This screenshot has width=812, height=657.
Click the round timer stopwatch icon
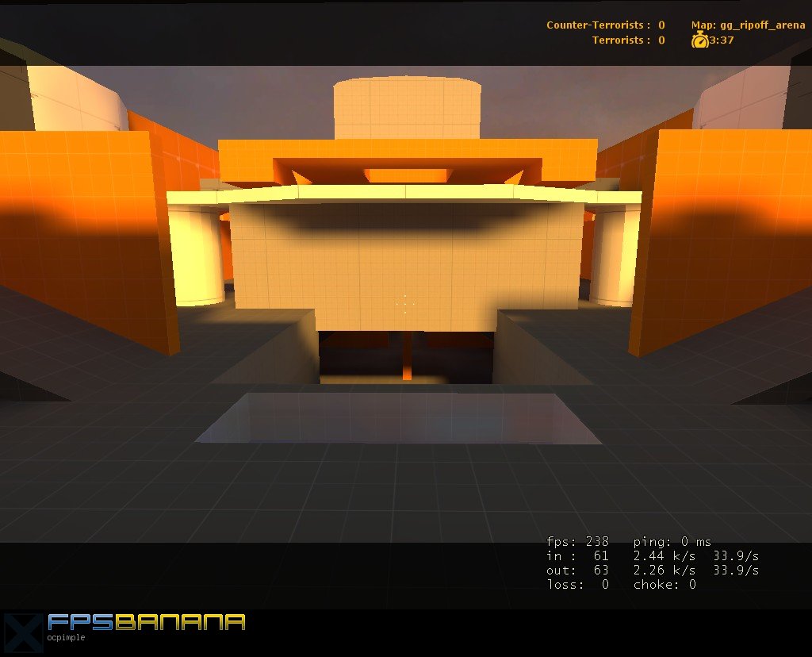pos(699,40)
